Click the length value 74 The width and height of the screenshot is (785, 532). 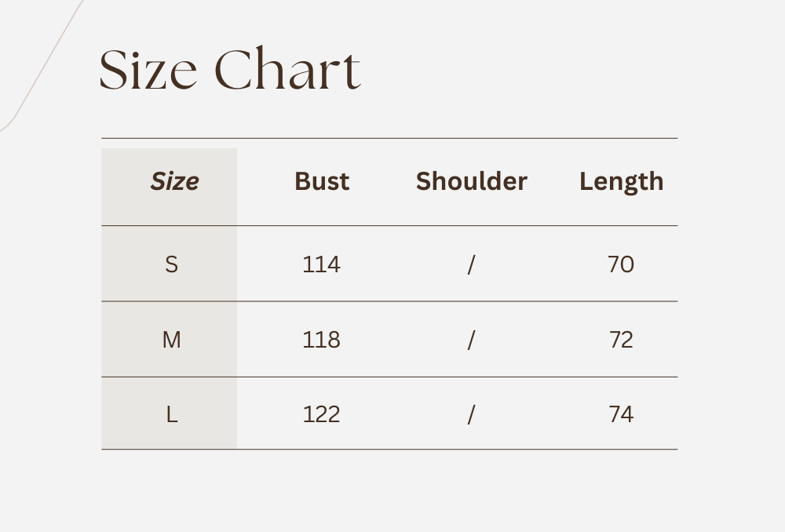620,414
